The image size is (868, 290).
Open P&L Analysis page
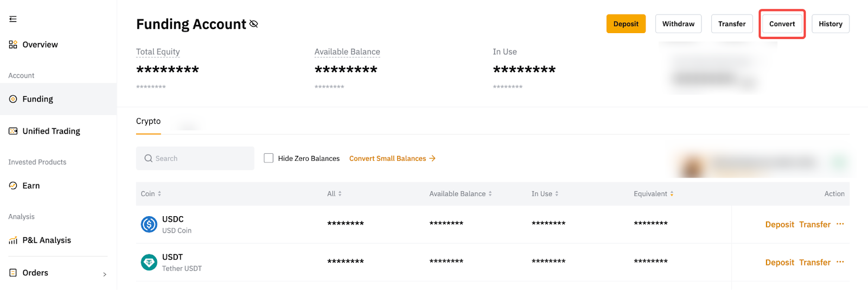pyautogui.click(x=46, y=240)
